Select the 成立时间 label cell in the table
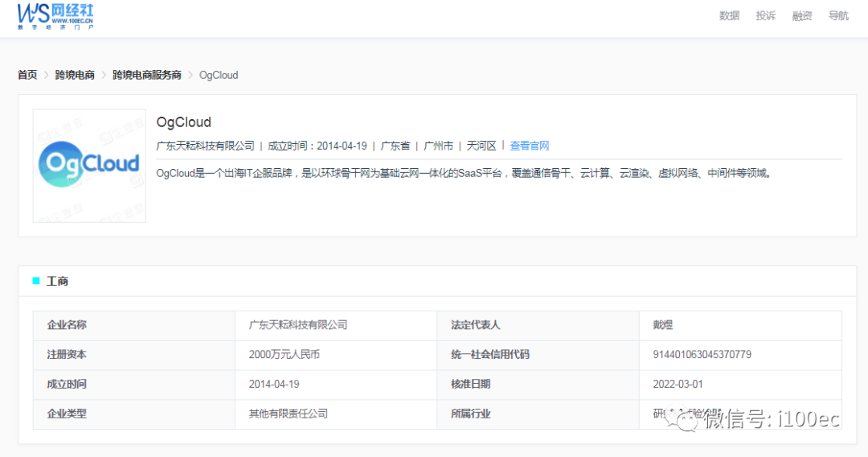The image size is (868, 457). coord(134,385)
